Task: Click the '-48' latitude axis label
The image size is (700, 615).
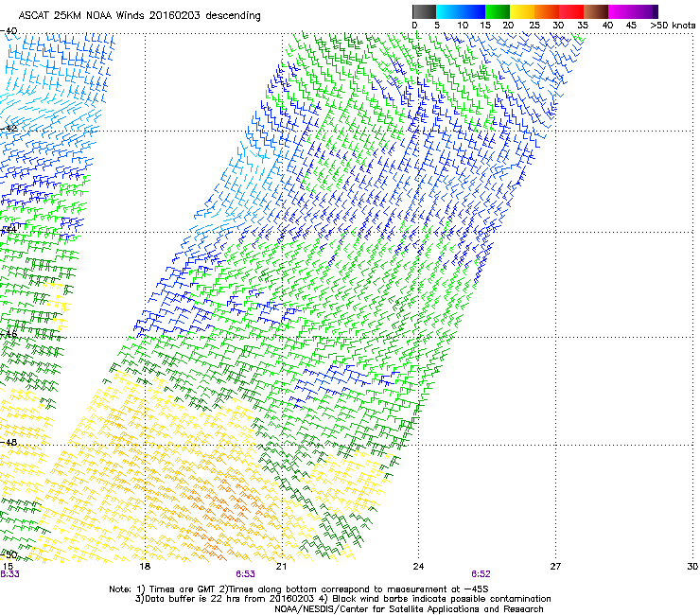Action: (x=9, y=442)
